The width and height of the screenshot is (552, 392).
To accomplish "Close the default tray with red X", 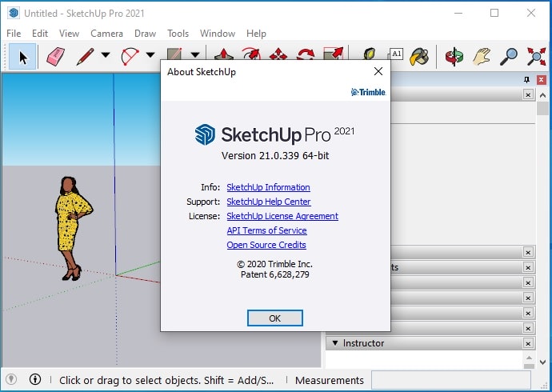I will coord(542,80).
